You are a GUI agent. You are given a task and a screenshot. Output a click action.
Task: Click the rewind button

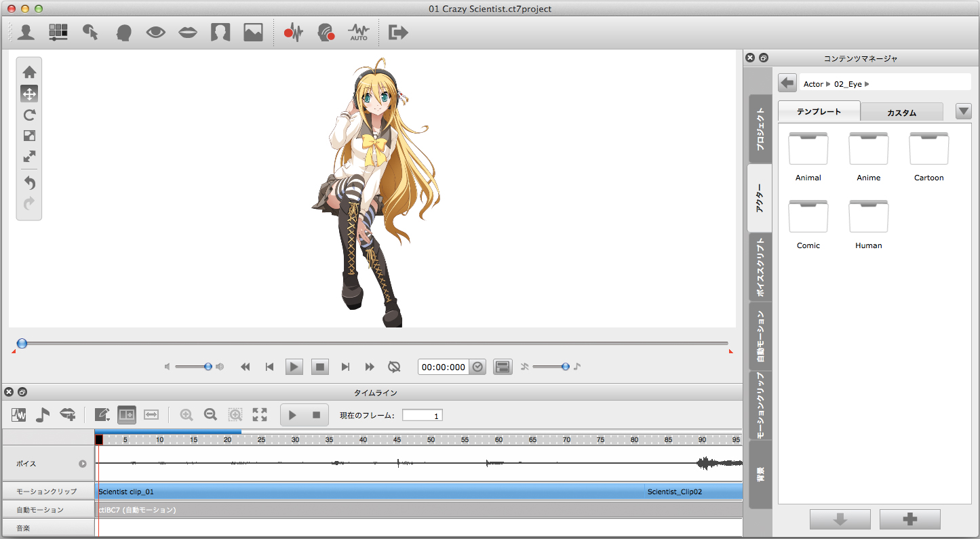tap(246, 367)
